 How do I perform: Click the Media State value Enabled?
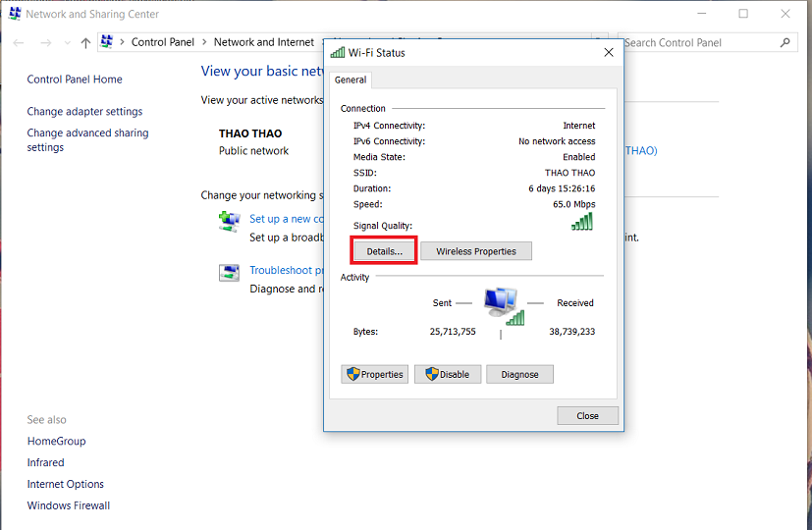(579, 157)
